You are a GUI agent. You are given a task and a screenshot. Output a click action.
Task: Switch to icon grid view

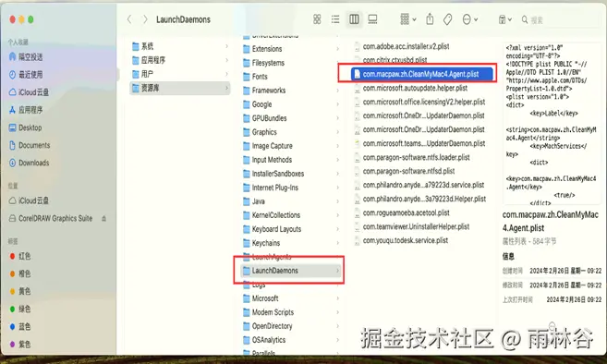[317, 19]
